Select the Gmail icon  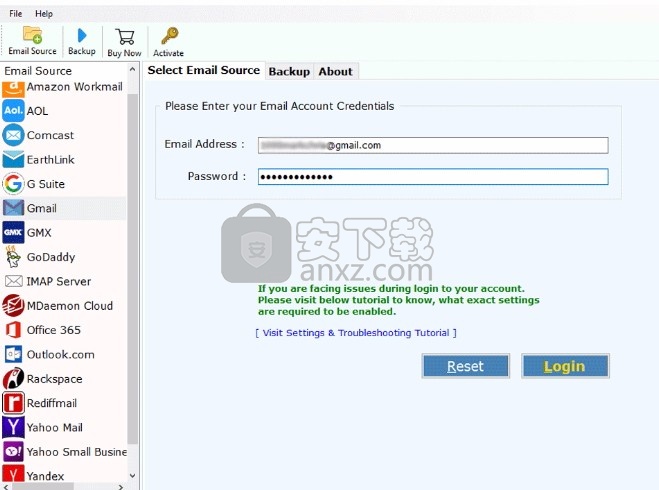tap(13, 208)
